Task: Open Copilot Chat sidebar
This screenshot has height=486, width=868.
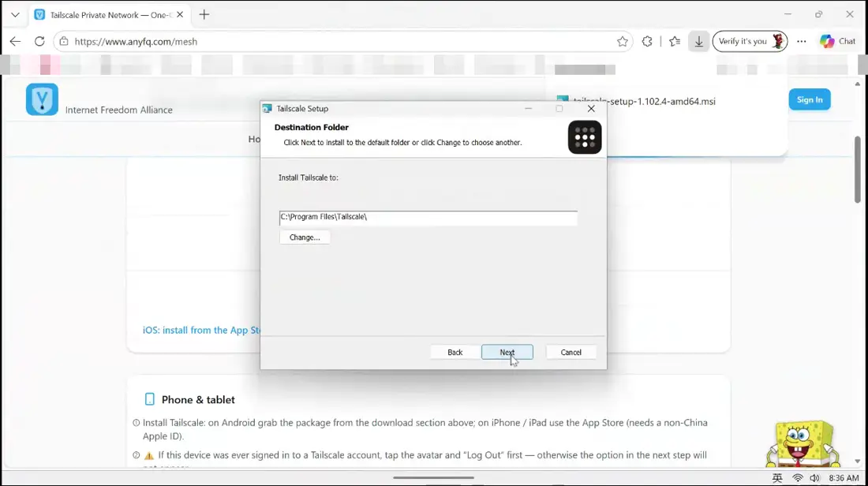Action: [x=838, y=42]
